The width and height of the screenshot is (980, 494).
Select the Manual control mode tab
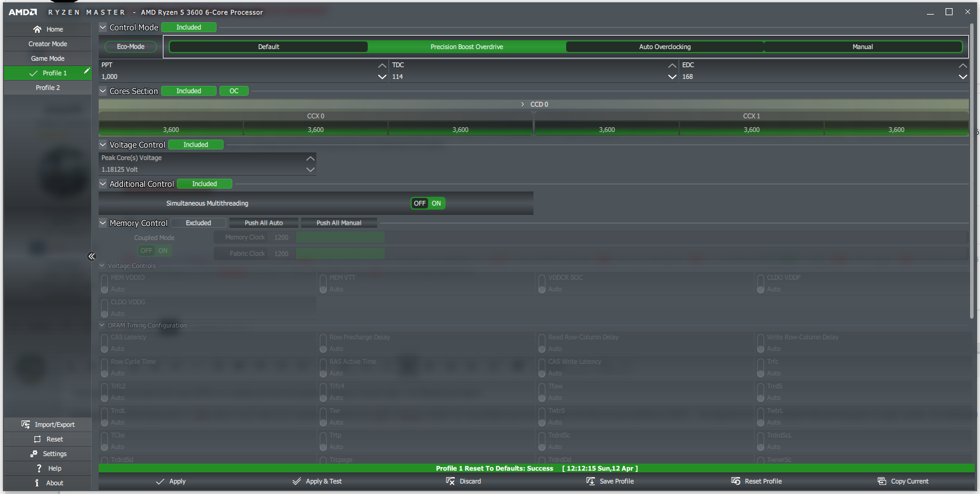(863, 47)
